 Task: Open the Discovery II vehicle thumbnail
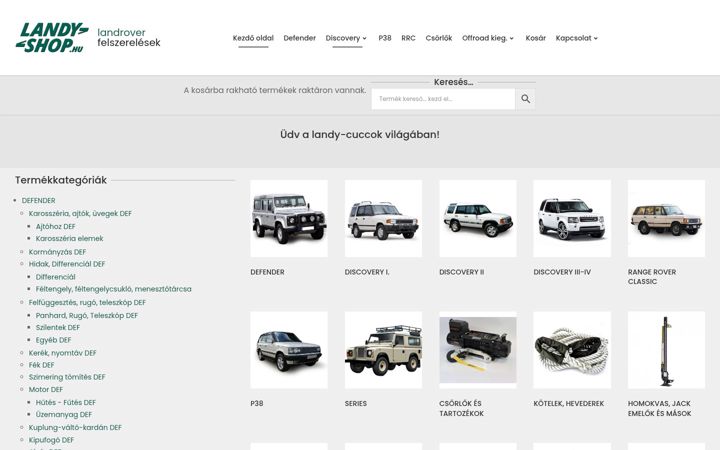(x=478, y=219)
